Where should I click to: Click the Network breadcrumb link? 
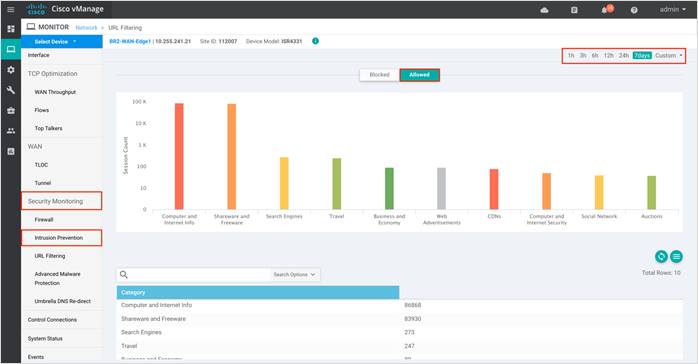click(86, 28)
